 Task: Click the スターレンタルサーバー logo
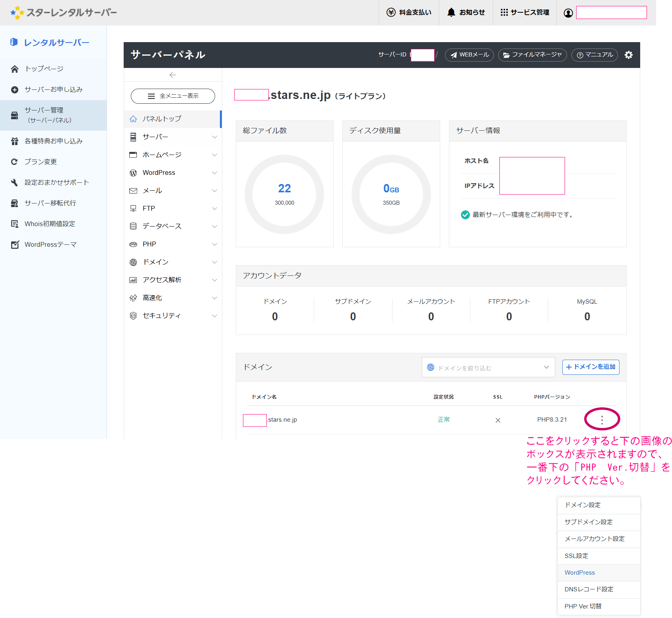tap(64, 12)
